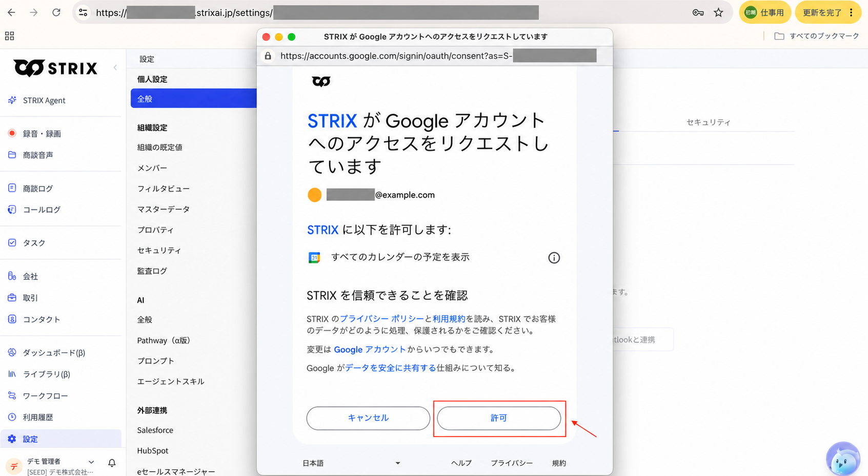Open the 日本語 language dropdown

coord(351,463)
